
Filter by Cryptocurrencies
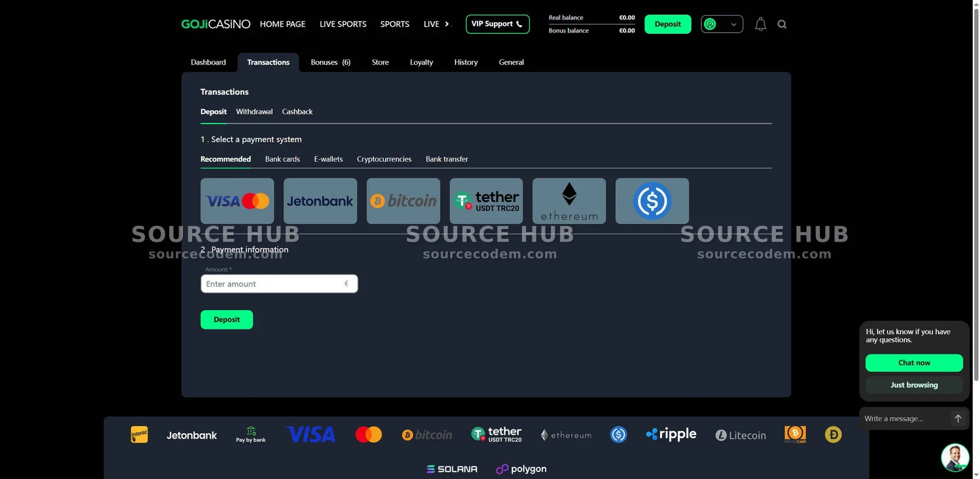[384, 159]
